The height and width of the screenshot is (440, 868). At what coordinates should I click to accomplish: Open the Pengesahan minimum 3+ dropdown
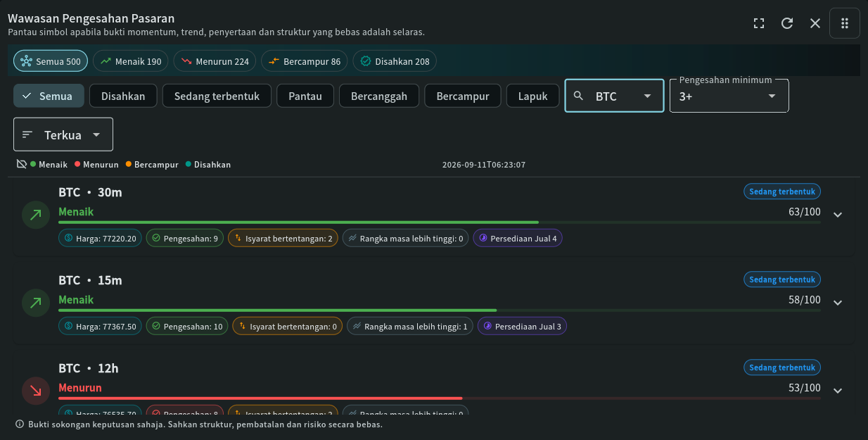[729, 96]
